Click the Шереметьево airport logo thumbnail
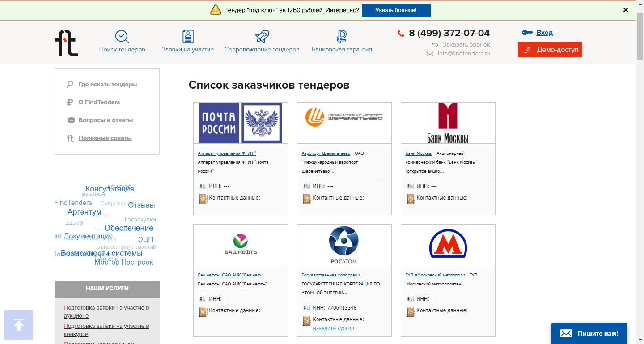Viewport: 644px width, 344px height. (344, 123)
